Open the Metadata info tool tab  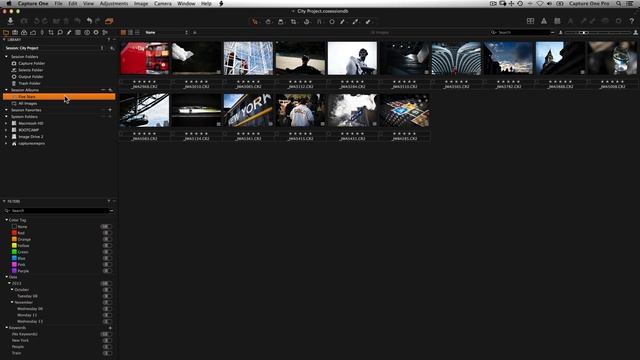[87, 32]
